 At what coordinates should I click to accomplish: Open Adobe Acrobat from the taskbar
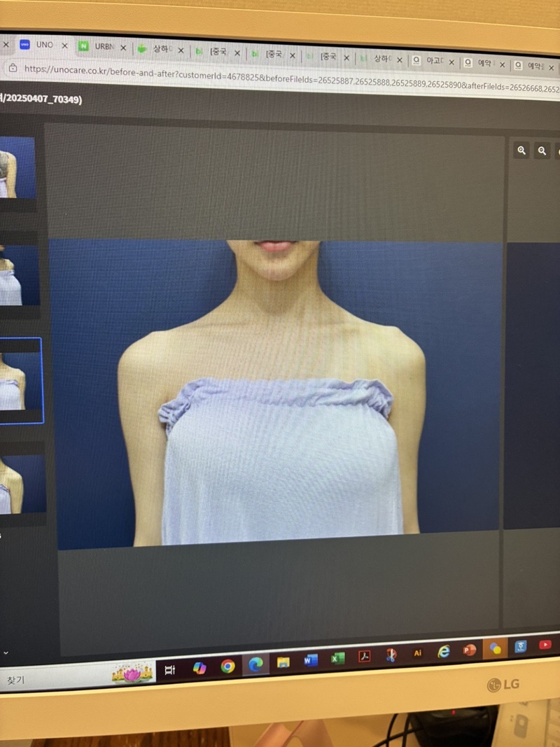tap(365, 657)
